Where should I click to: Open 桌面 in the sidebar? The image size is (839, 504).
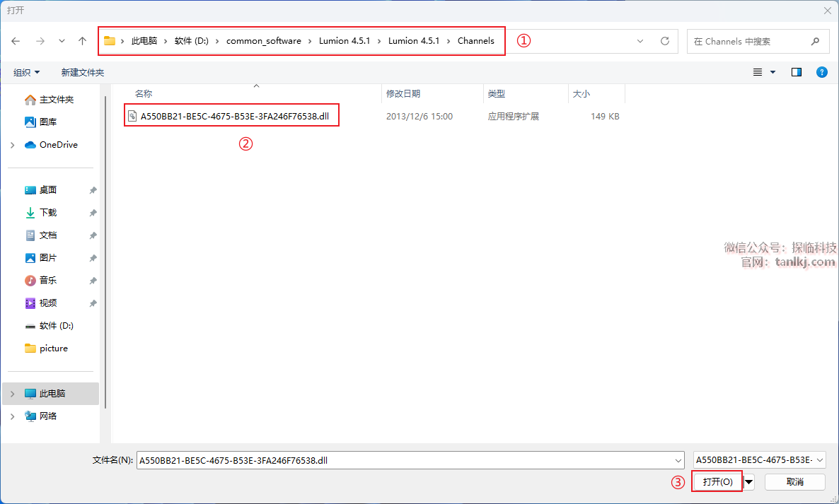[48, 189]
